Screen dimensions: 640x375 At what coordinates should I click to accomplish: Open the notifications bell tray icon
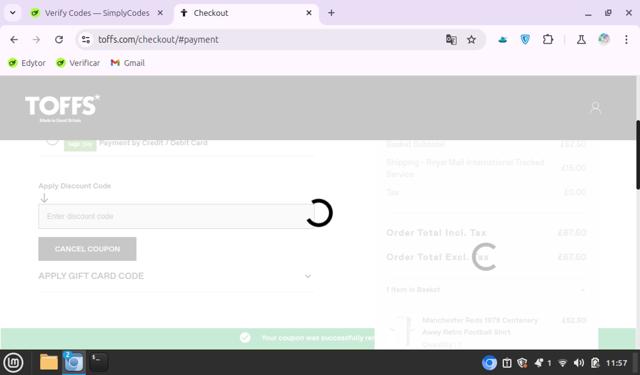[539, 363]
